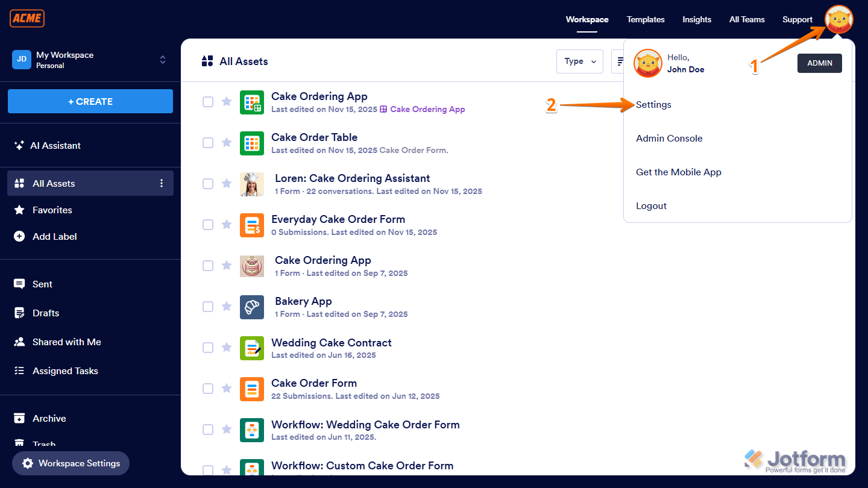Screen dimensions: 868x488
Task: Click the cake image app thumbnail
Action: 252,266
